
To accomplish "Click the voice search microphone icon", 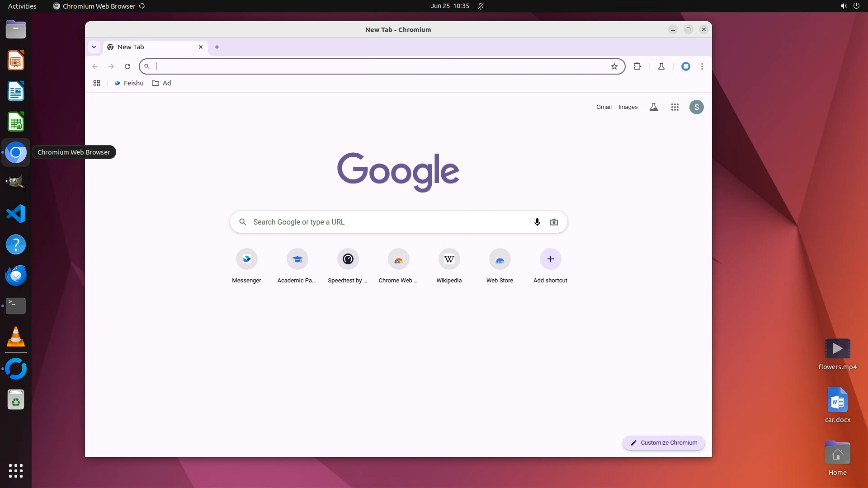I will pyautogui.click(x=537, y=222).
